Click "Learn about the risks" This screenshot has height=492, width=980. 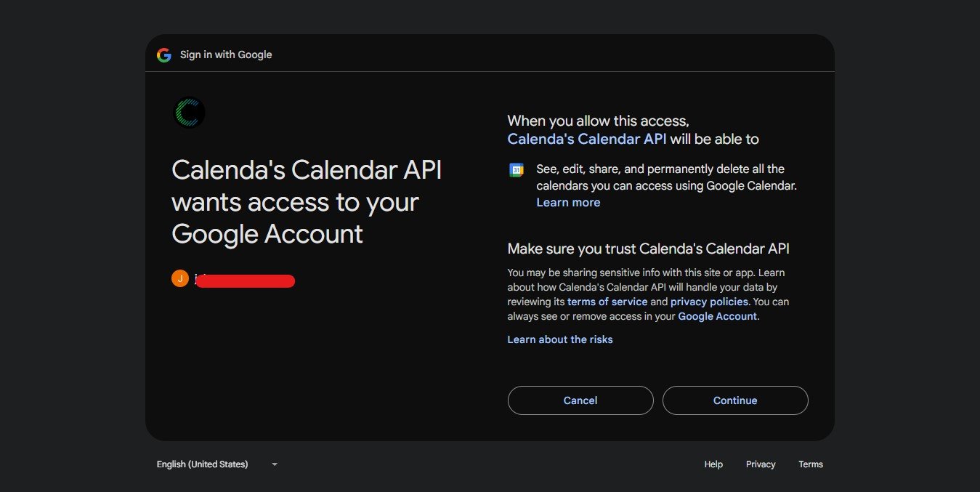(560, 339)
